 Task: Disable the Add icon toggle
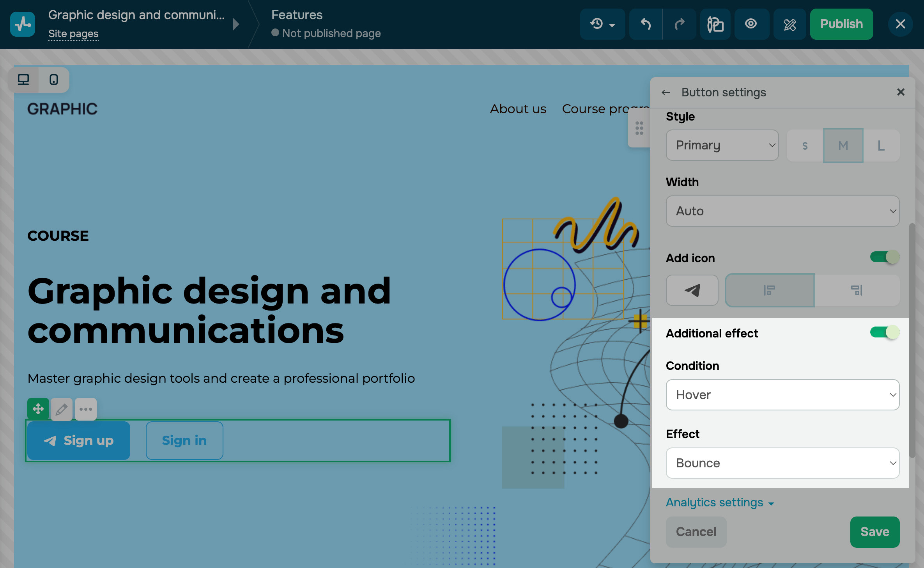pos(884,257)
